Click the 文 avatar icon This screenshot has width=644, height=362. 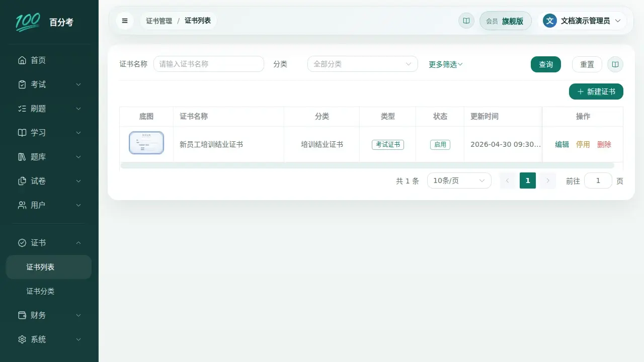coord(550,21)
